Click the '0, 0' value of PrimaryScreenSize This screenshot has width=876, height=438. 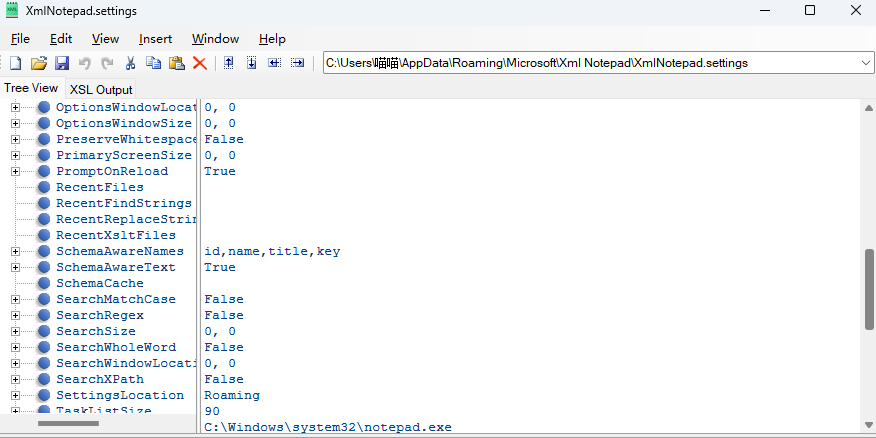click(220, 155)
